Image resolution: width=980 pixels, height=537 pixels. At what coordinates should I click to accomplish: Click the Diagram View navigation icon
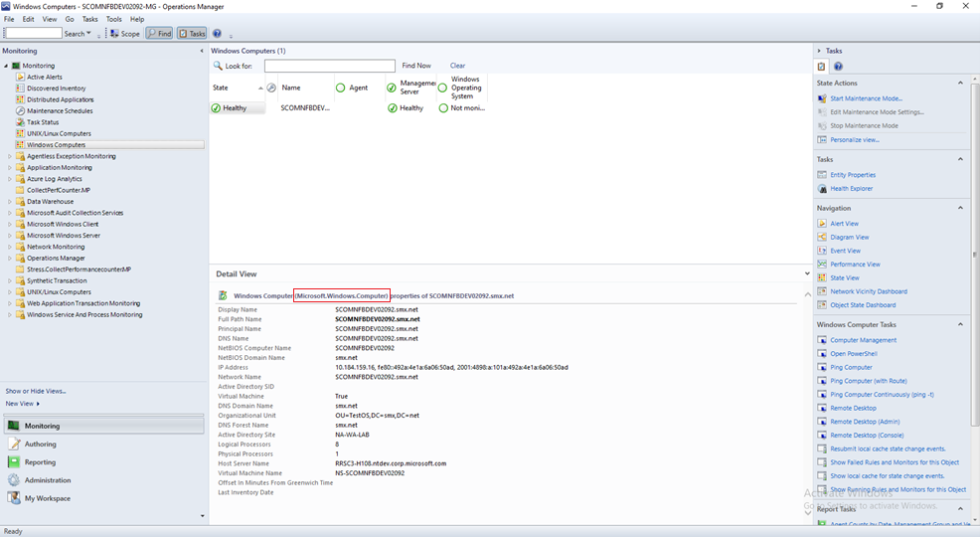[822, 238]
